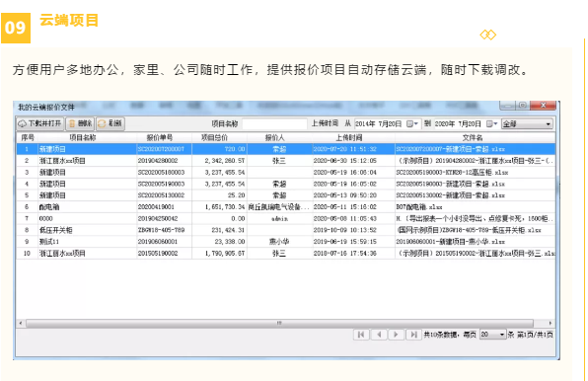Screen dimensions: 588x381
Task: Click the 刷新 refresh button
Action: pos(110,123)
